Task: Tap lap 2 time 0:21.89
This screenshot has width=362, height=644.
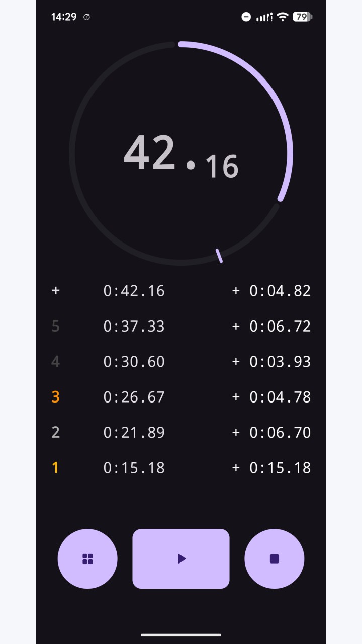Action: point(134,433)
